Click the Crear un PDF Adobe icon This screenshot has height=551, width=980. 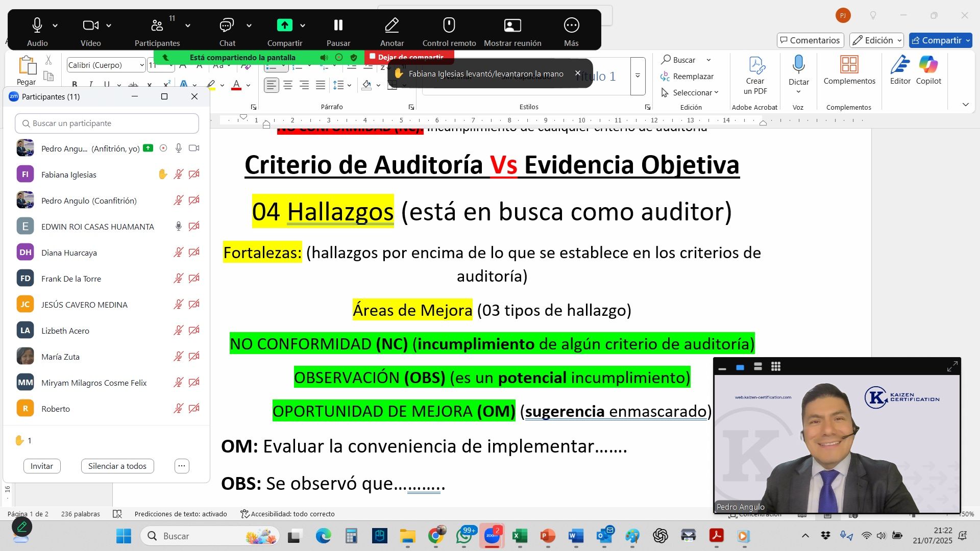click(755, 65)
